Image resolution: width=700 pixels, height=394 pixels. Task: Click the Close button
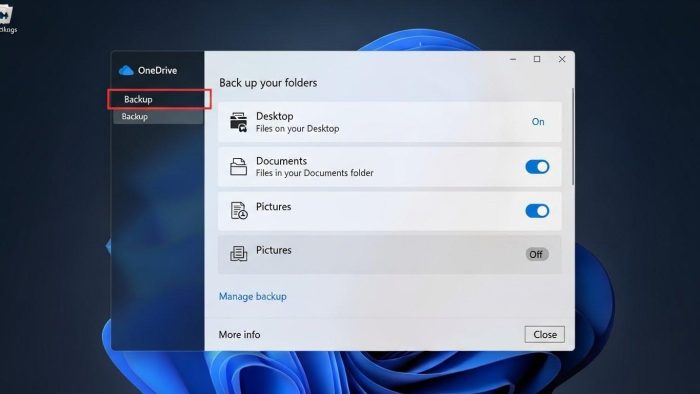tap(545, 335)
